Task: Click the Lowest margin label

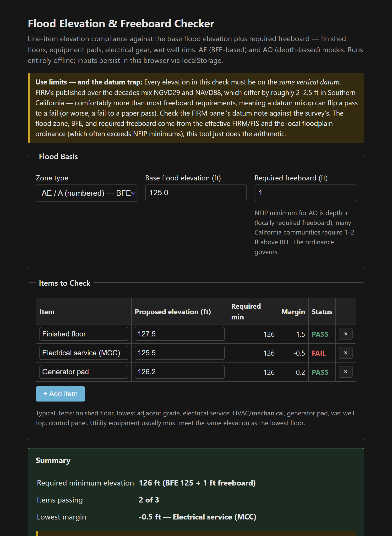Action: pos(61,517)
